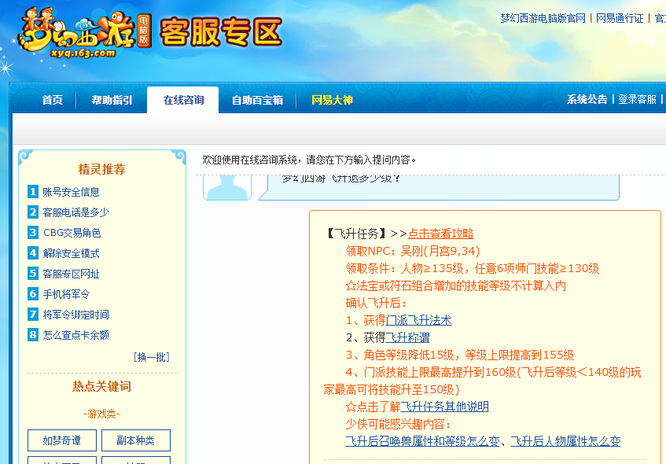Open 手机将军令 recommendation
The height and width of the screenshot is (464, 666).
(x=66, y=294)
